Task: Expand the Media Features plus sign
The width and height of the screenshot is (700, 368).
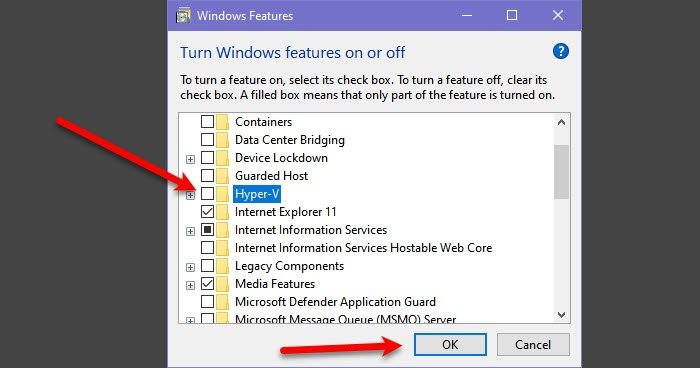Action: coord(191,285)
